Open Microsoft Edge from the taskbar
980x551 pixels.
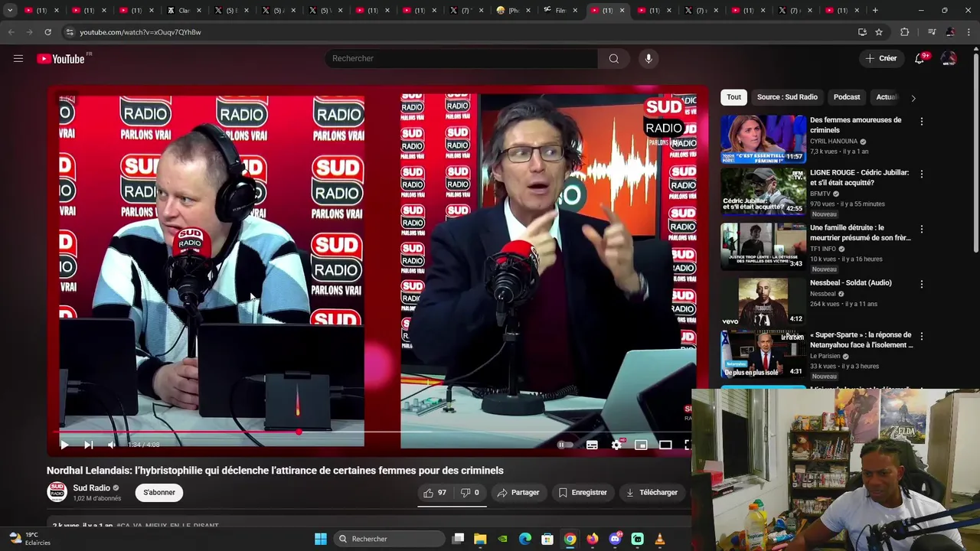pyautogui.click(x=525, y=539)
